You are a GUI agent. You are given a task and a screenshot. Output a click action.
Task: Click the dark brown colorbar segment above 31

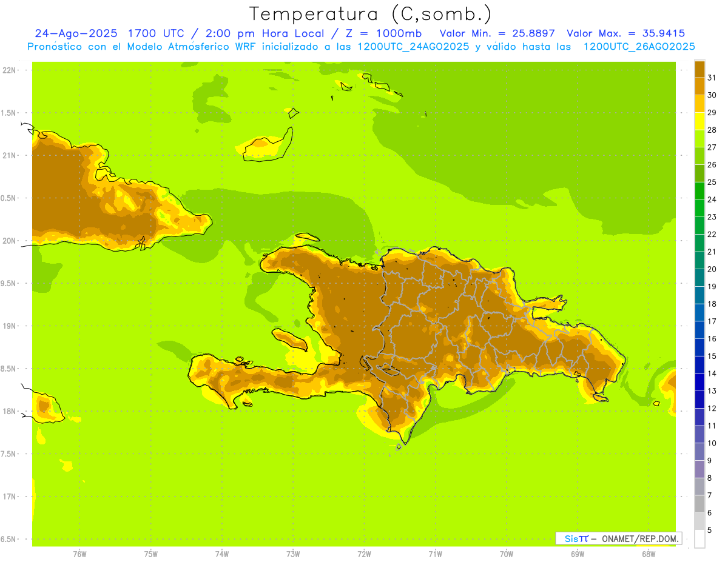pos(699,69)
